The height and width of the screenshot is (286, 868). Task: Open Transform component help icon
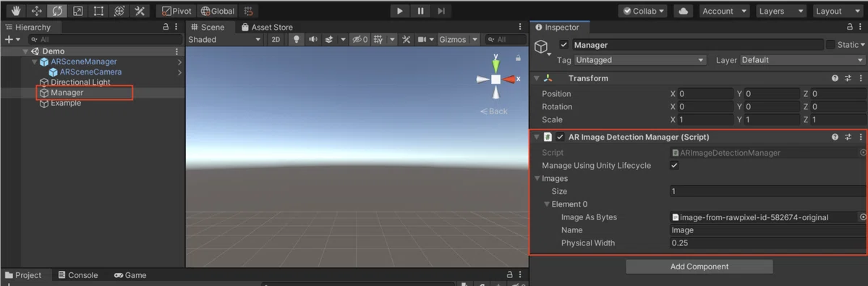pos(835,78)
